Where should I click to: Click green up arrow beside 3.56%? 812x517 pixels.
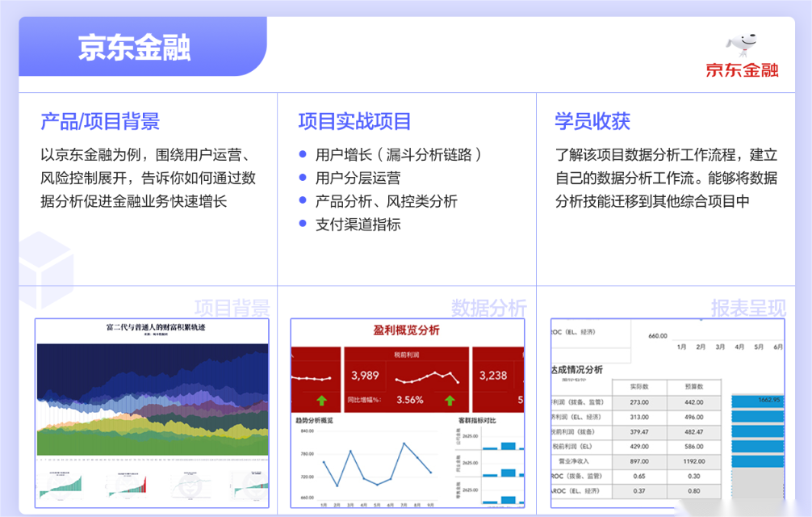(x=450, y=401)
